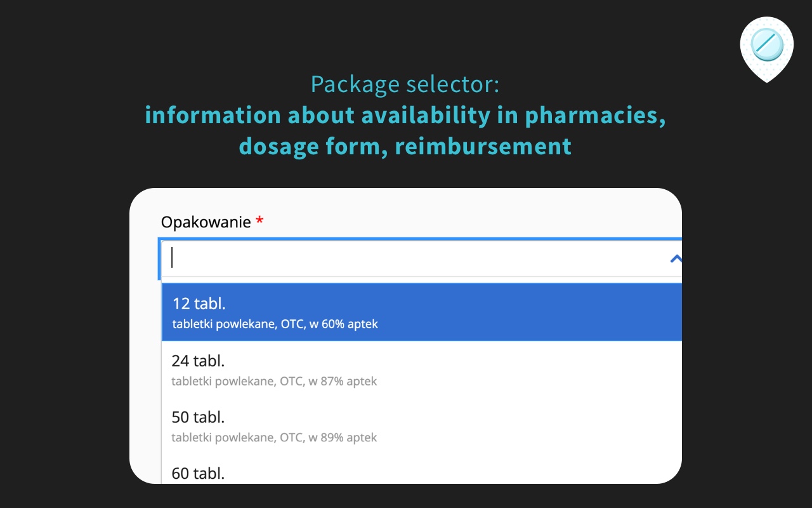Screen dimensions: 812x508
Task: Click the red required asterisk
Action: (x=259, y=222)
